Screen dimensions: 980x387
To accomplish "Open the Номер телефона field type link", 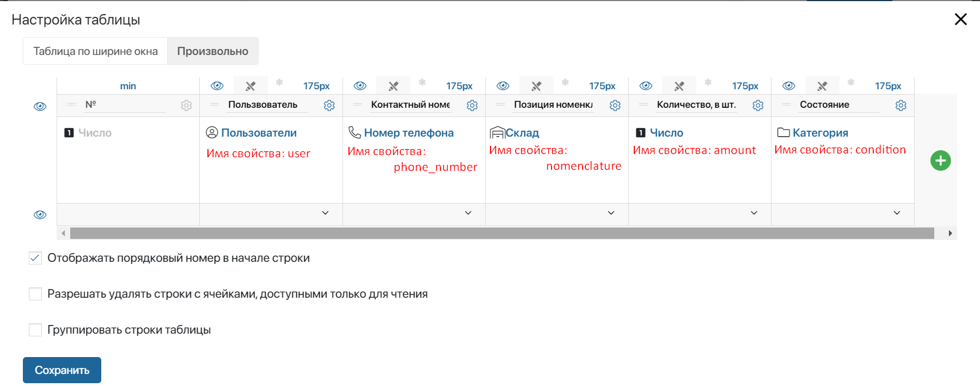I will point(408,133).
